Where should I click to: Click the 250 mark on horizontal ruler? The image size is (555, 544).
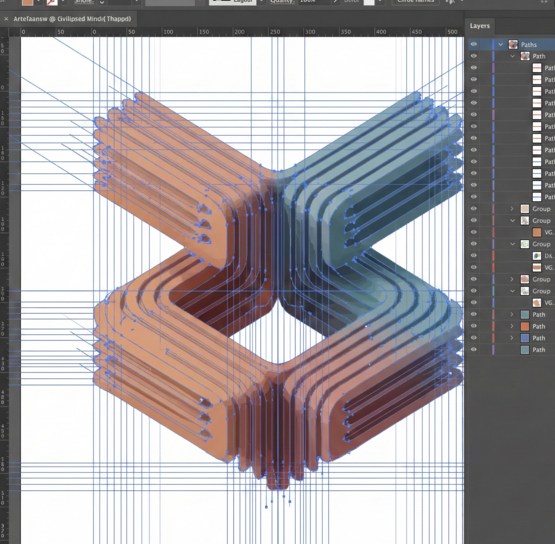tap(275, 32)
